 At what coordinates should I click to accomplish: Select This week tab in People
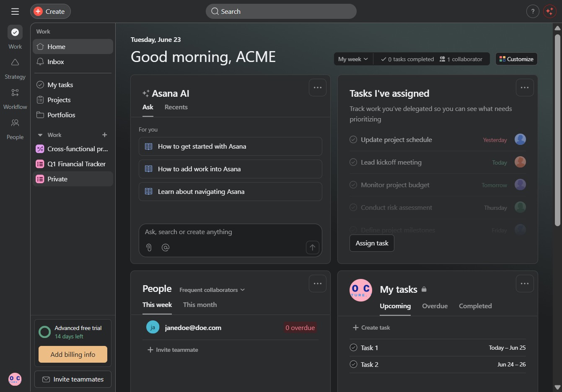157,305
